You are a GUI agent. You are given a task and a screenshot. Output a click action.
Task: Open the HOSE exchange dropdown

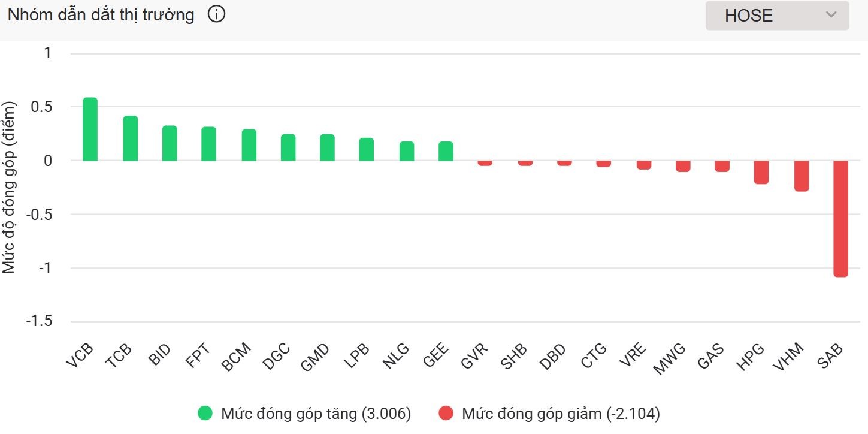[776, 16]
